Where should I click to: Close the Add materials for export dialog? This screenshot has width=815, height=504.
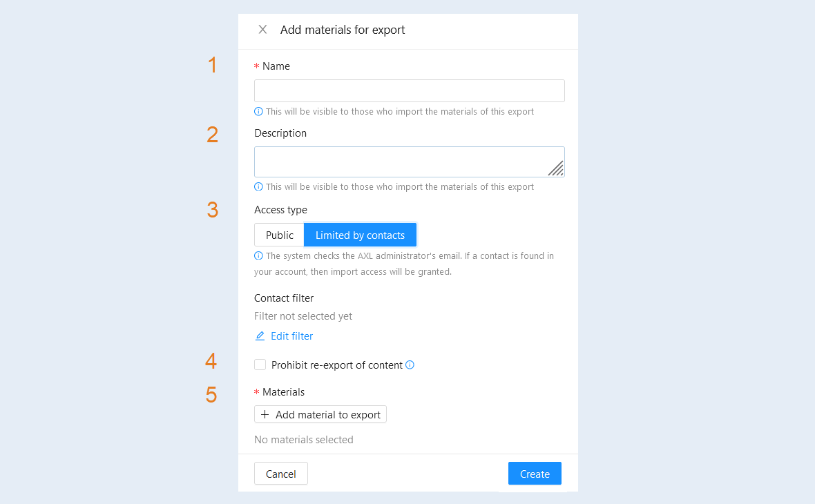click(x=262, y=30)
